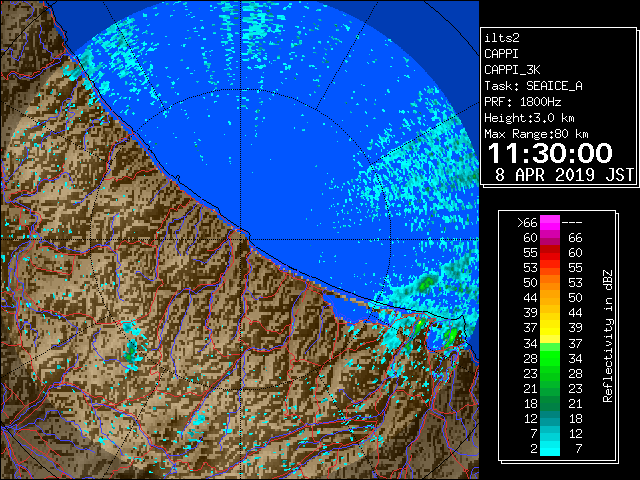
Task: Pick the yellow 37–39 dBZ swatch
Action: coord(550,328)
